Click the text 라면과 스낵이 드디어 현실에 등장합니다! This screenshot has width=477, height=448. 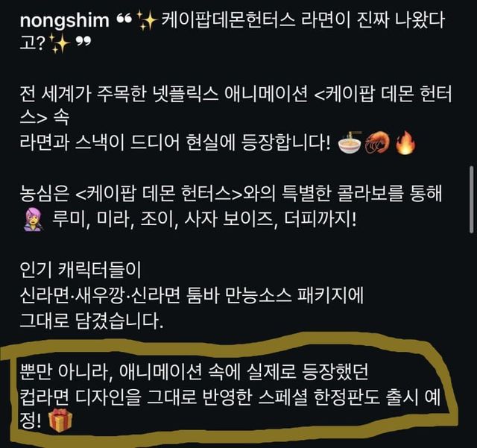(x=175, y=142)
